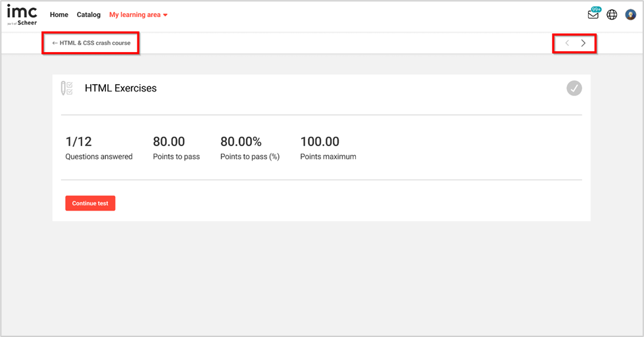Go to previous item with left chevron
Viewport: 644px width, 337px height.
[567, 43]
